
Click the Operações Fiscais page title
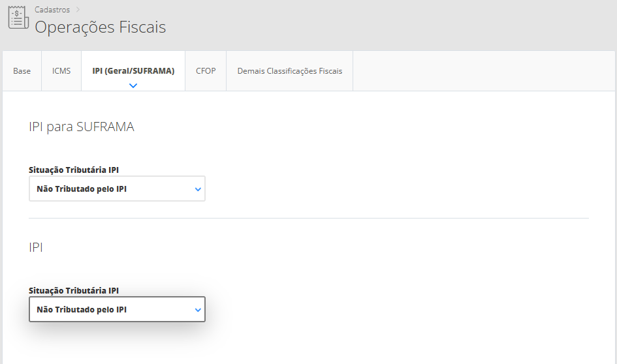click(100, 27)
